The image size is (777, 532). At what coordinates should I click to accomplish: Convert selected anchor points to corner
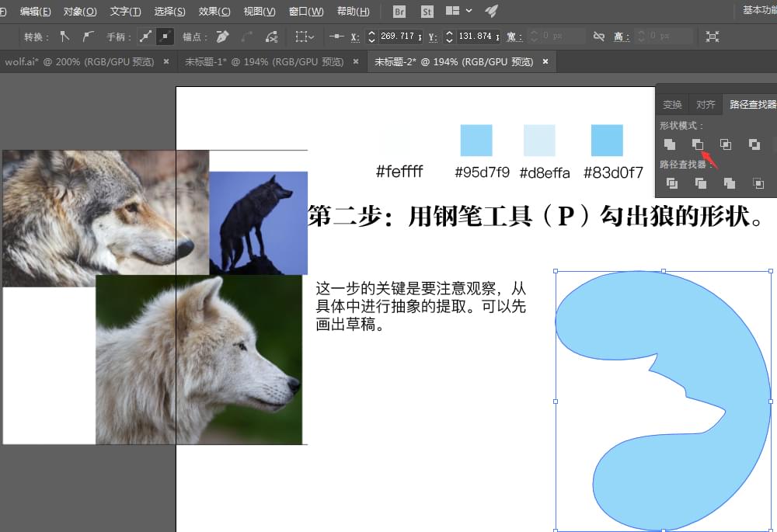pyautogui.click(x=64, y=37)
